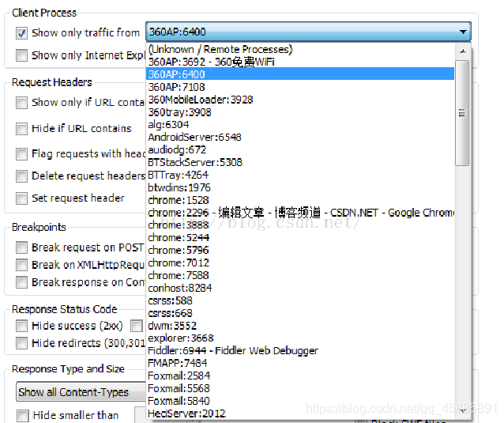504x423 pixels.
Task: Select '360MobileLoader:3928' process
Action: [x=300, y=100]
